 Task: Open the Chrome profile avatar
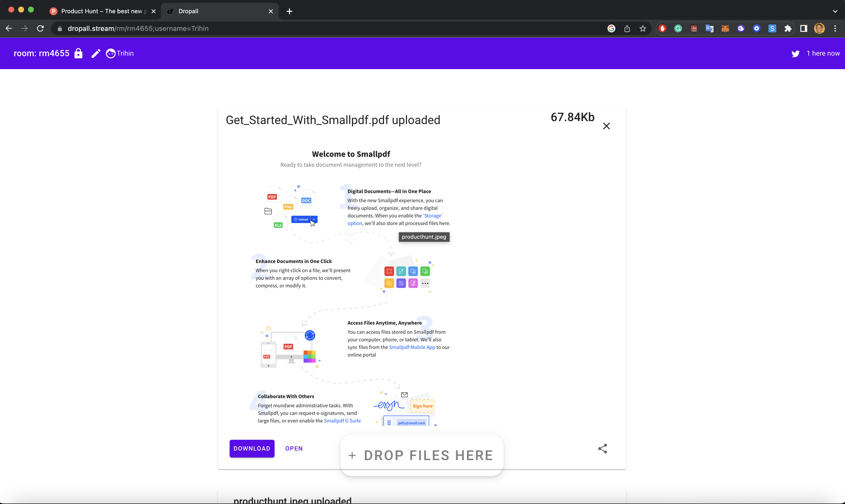click(x=819, y=28)
